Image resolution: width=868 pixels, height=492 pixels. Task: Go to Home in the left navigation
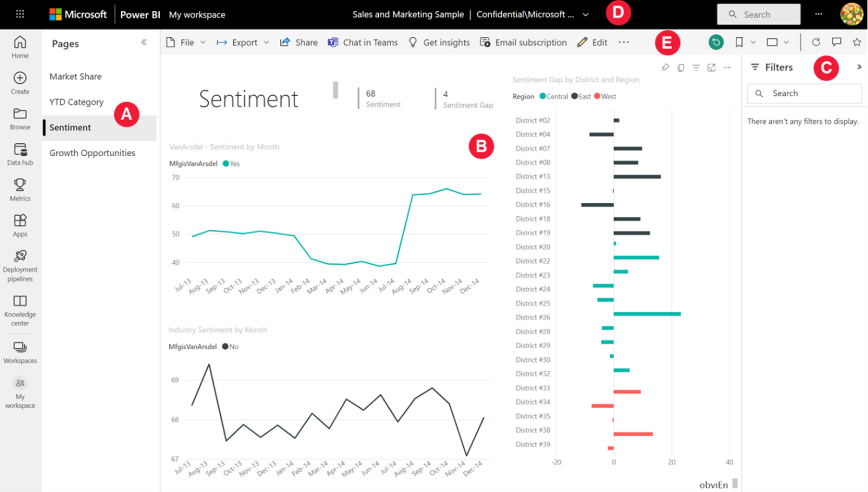(20, 47)
